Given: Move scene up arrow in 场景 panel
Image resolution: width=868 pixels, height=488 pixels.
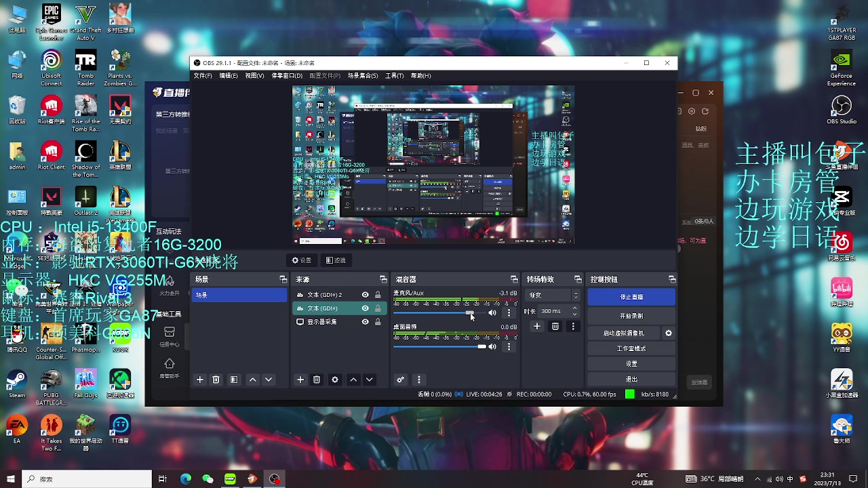Looking at the screenshot, I should (253, 380).
